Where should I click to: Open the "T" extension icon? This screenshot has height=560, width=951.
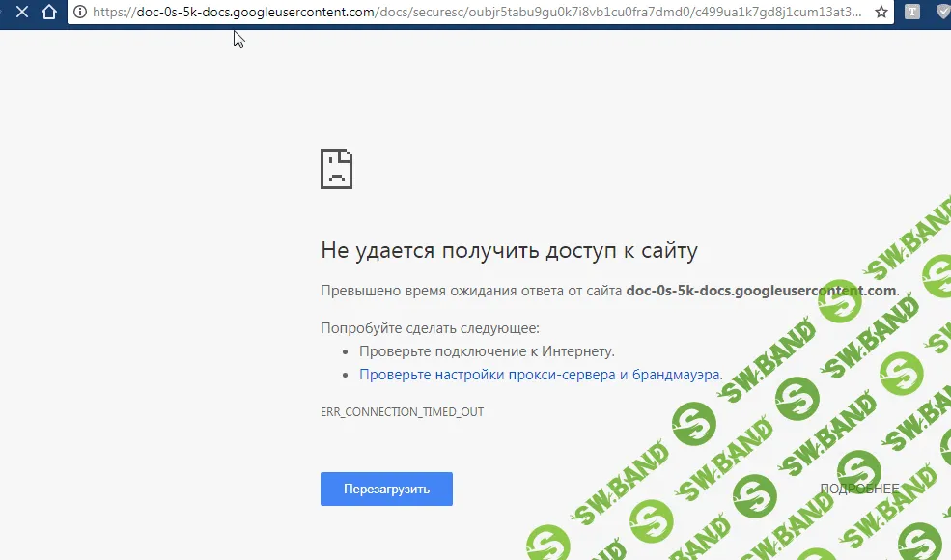tap(911, 14)
